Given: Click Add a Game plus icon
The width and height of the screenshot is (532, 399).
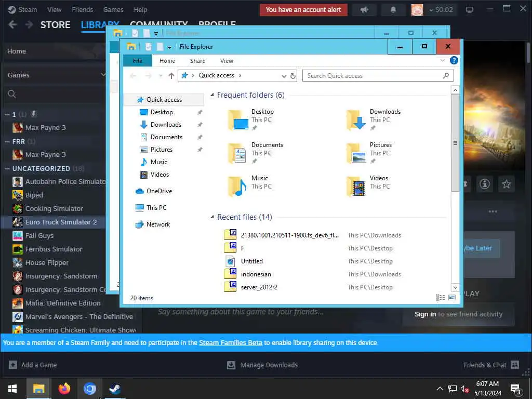Looking at the screenshot, I should pos(13,365).
